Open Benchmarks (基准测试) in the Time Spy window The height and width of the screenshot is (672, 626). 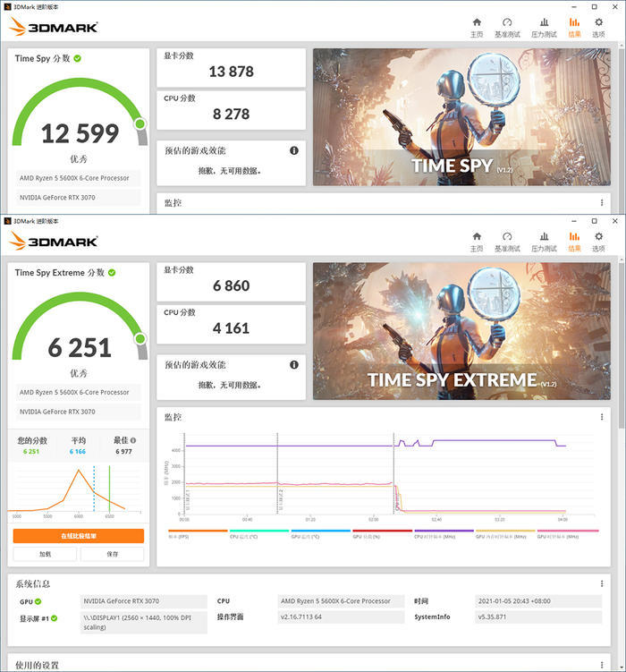(x=507, y=28)
